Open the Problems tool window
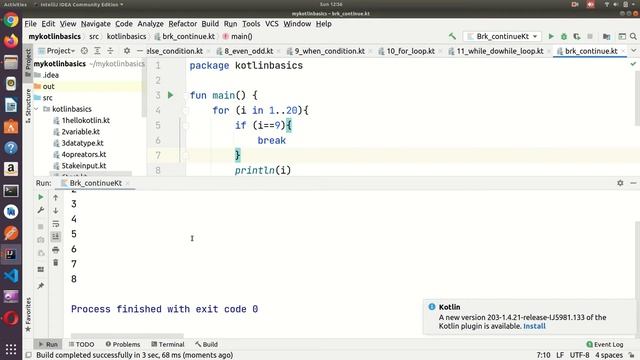 pyautogui.click(x=123, y=344)
